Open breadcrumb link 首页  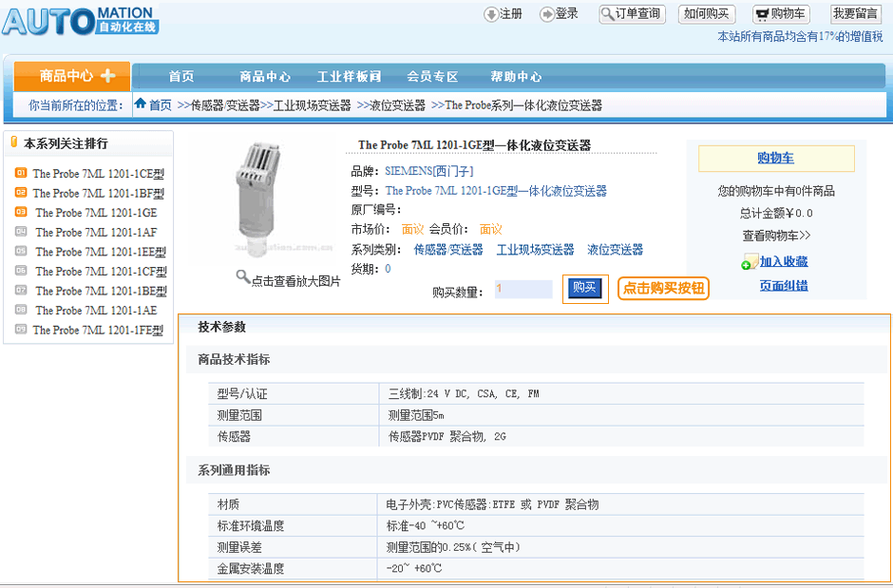tap(160, 105)
